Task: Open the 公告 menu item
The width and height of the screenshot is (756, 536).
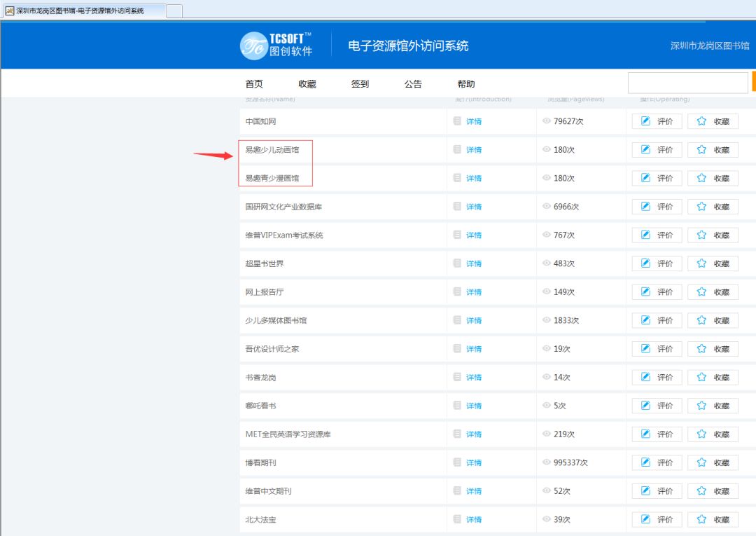Action: tap(413, 84)
